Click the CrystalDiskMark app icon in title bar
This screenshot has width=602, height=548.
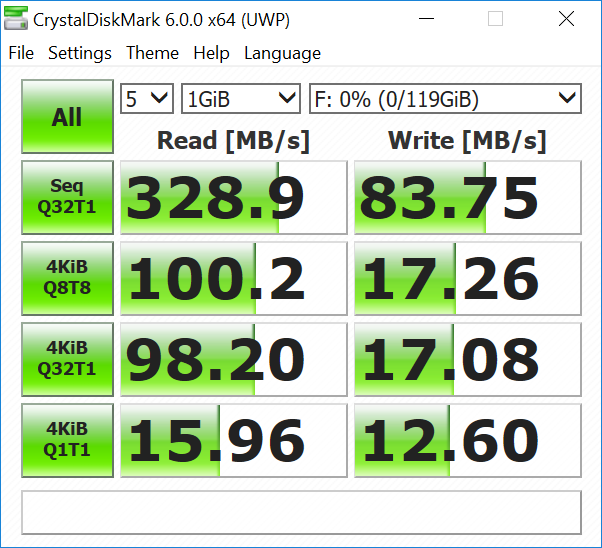16,18
